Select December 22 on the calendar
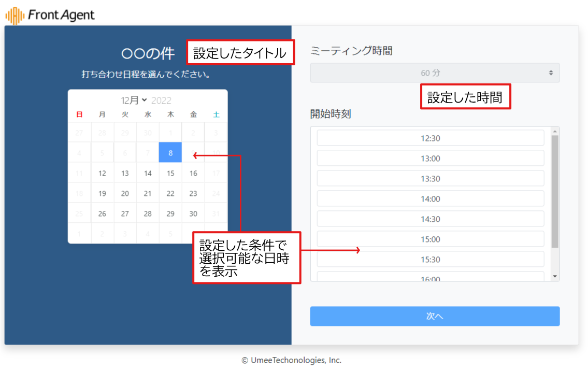The image size is (588, 371). click(170, 193)
